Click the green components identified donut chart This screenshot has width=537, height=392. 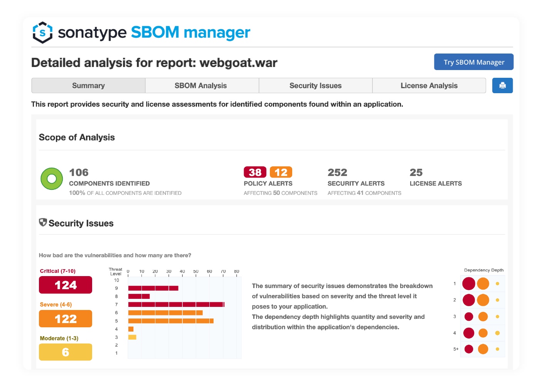52,179
